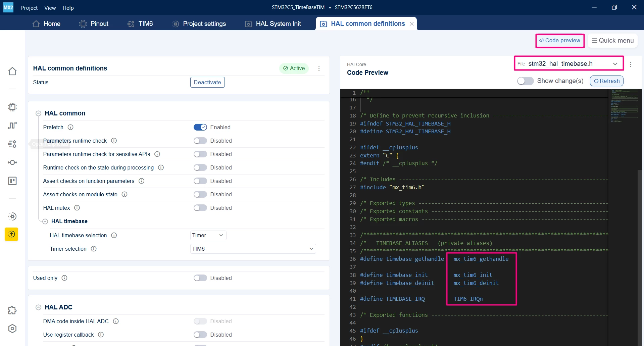The image size is (644, 346).
Task: Open HAL timebase selection Timer dropdown
Action: tap(208, 235)
